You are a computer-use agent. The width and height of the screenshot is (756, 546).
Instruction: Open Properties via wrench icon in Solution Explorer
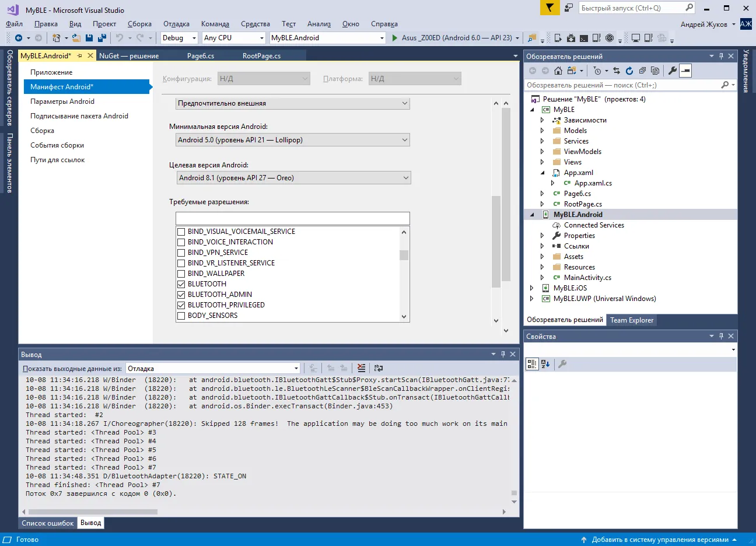672,71
